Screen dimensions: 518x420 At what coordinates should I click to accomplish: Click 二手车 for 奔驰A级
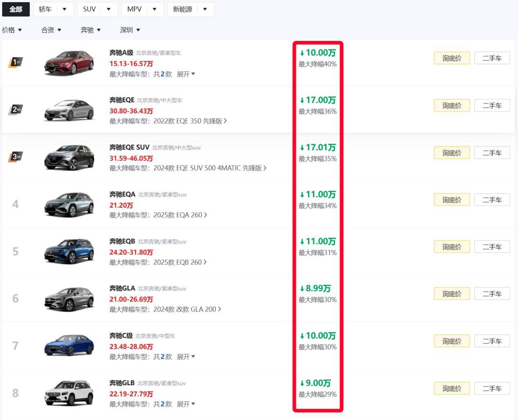(492, 58)
